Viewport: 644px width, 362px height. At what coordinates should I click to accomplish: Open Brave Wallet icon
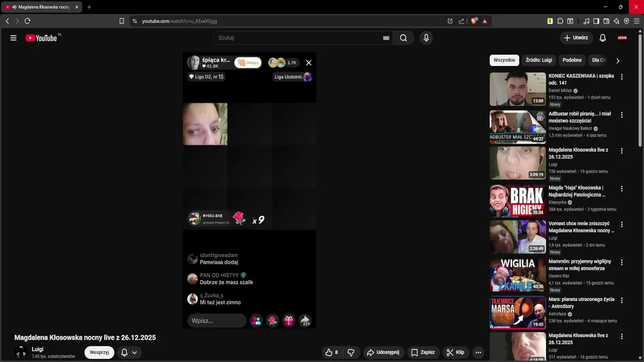(x=606, y=21)
